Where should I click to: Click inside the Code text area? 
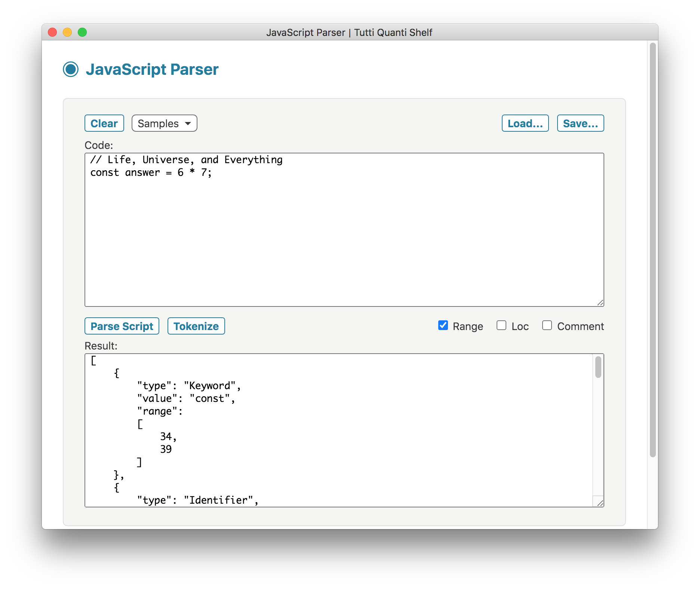[344, 230]
